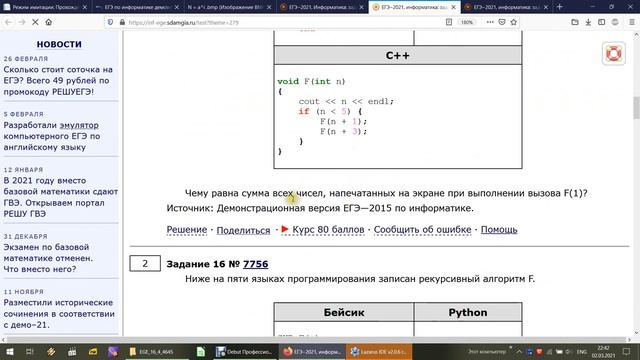Switch to Lazarus IDE taskbar window
Viewport: 640px width, 360px height.
(x=379, y=351)
